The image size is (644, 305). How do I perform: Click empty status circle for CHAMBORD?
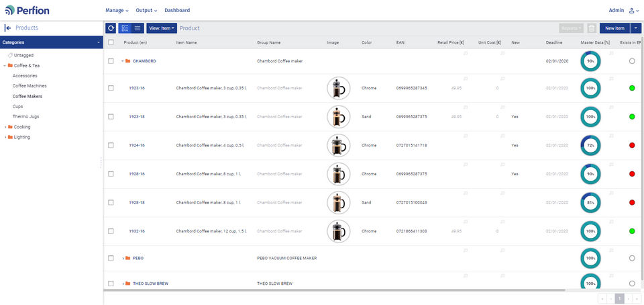[632, 61]
